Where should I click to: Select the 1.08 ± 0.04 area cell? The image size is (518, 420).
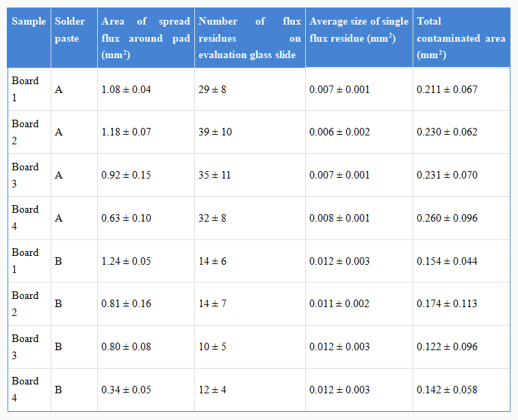coord(126,90)
